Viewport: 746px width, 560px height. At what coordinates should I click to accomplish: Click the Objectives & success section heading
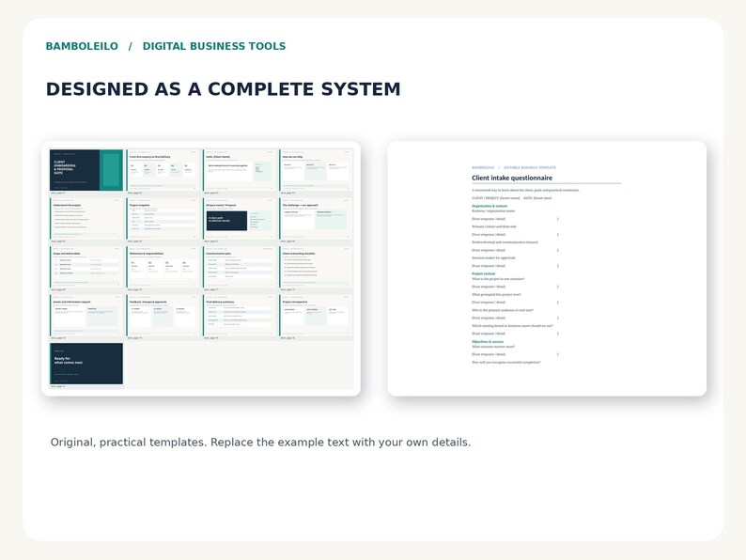pyautogui.click(x=488, y=342)
